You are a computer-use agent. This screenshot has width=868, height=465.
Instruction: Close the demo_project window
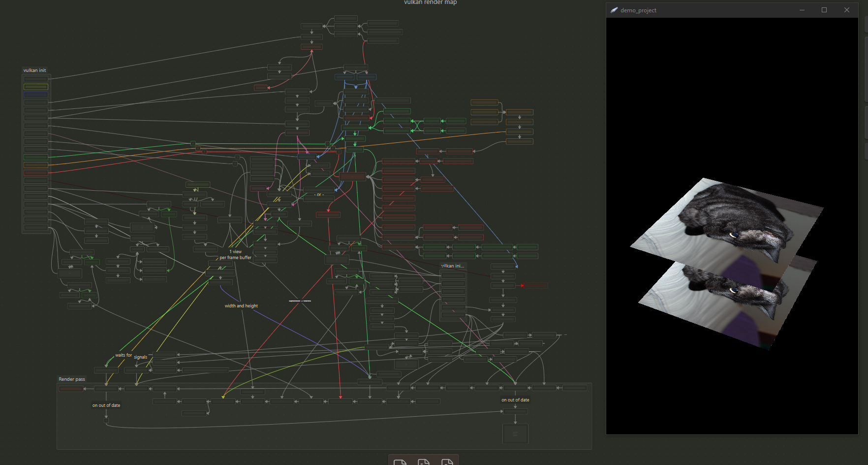tap(847, 10)
